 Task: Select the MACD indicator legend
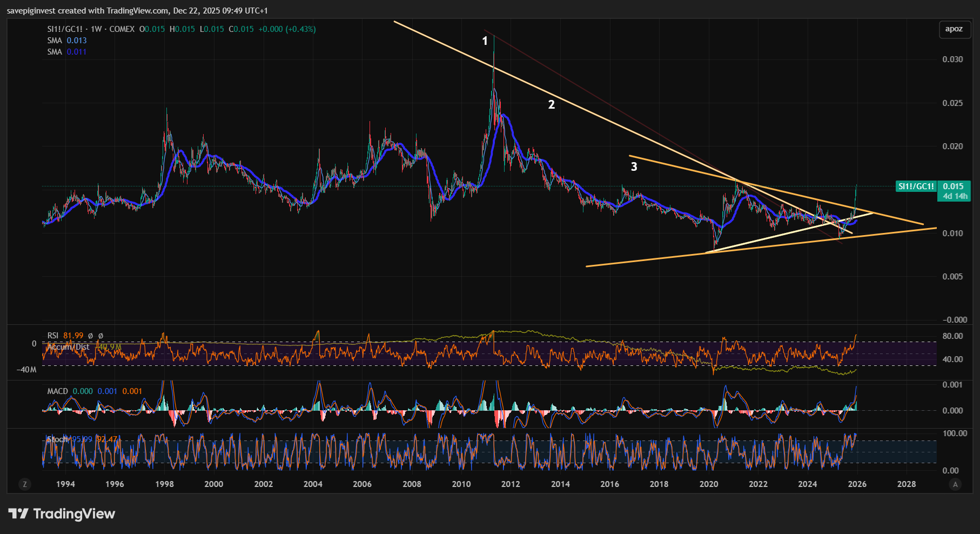pyautogui.click(x=57, y=391)
